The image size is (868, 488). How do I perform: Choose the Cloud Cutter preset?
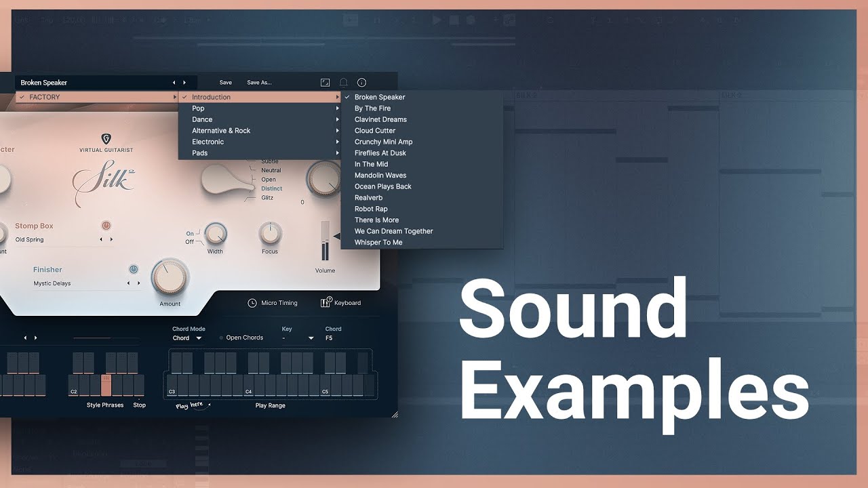click(422, 131)
